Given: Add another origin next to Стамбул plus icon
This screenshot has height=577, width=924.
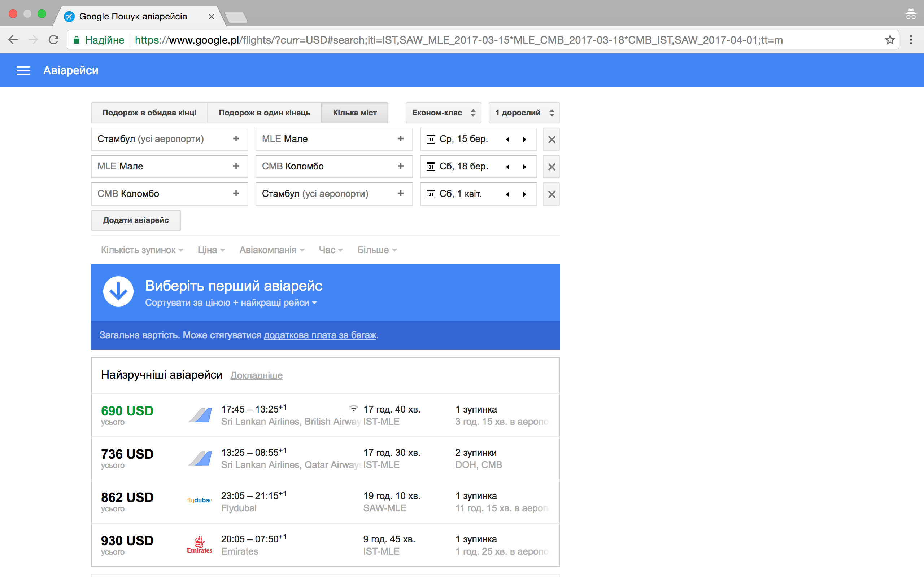Looking at the screenshot, I should 236,139.
